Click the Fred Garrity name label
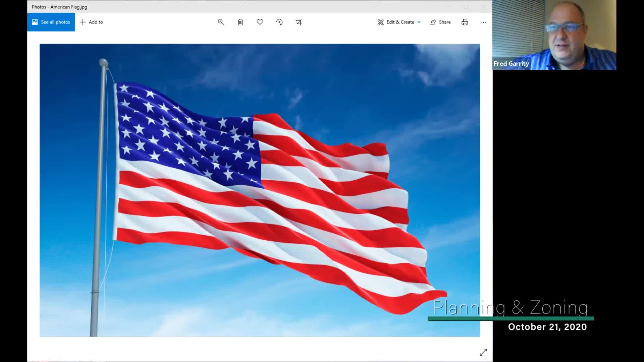644x362 pixels. pos(511,64)
